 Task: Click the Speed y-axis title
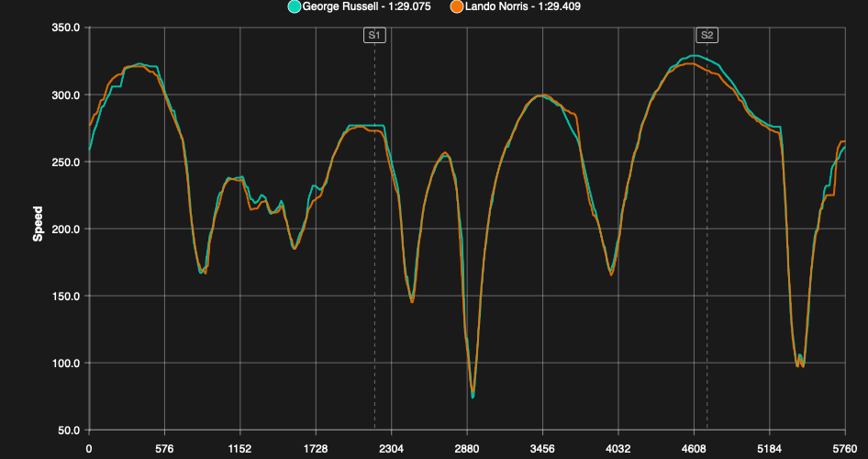click(x=38, y=224)
